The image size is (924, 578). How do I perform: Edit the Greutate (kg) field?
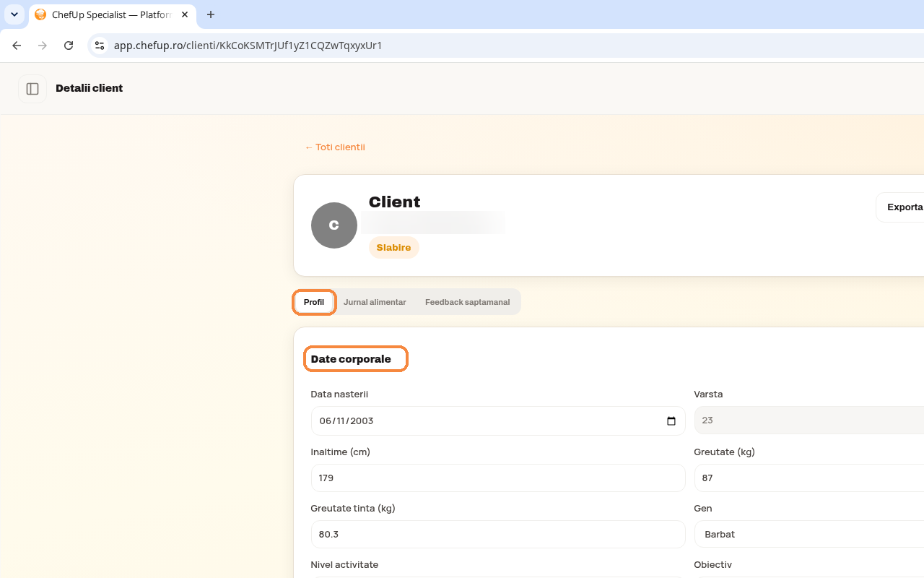click(809, 478)
